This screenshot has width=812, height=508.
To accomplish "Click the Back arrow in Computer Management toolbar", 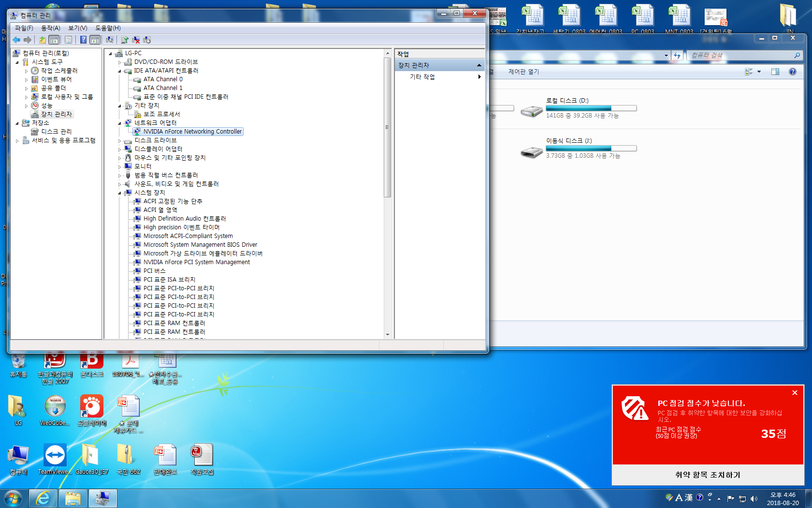I will [17, 40].
